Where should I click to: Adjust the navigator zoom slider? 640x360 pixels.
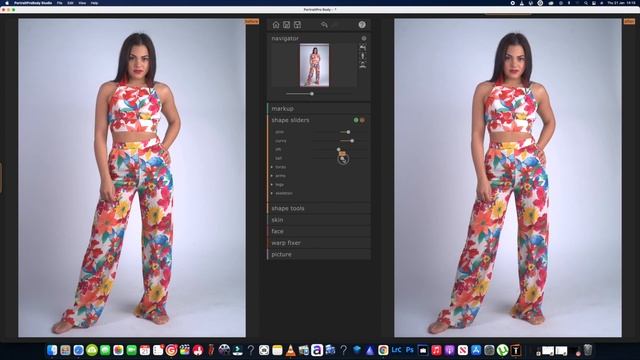(x=312, y=94)
